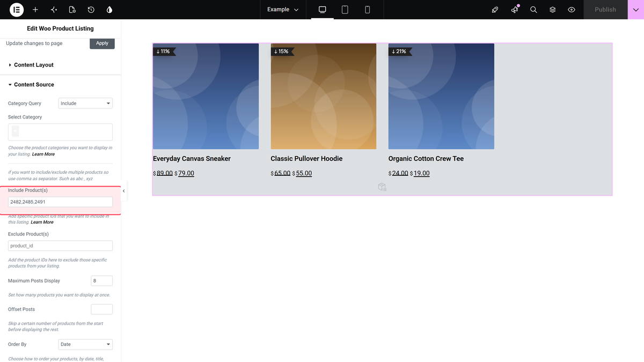Click the $19.00 sale price

point(420,173)
